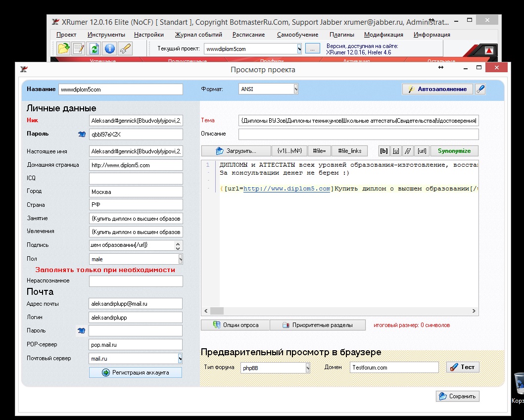Click the Страна field with РФ

[x=136, y=204]
